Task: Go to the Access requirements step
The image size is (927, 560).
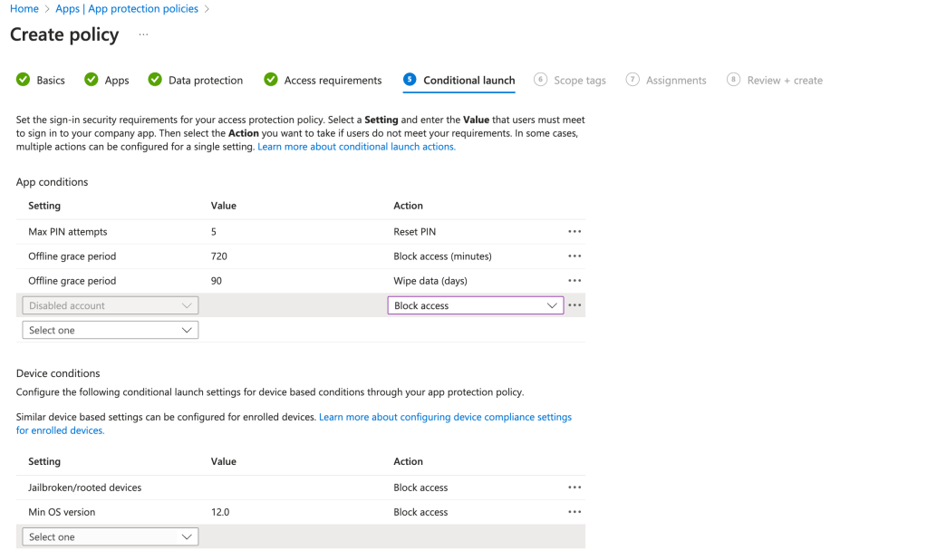Action: coord(333,81)
